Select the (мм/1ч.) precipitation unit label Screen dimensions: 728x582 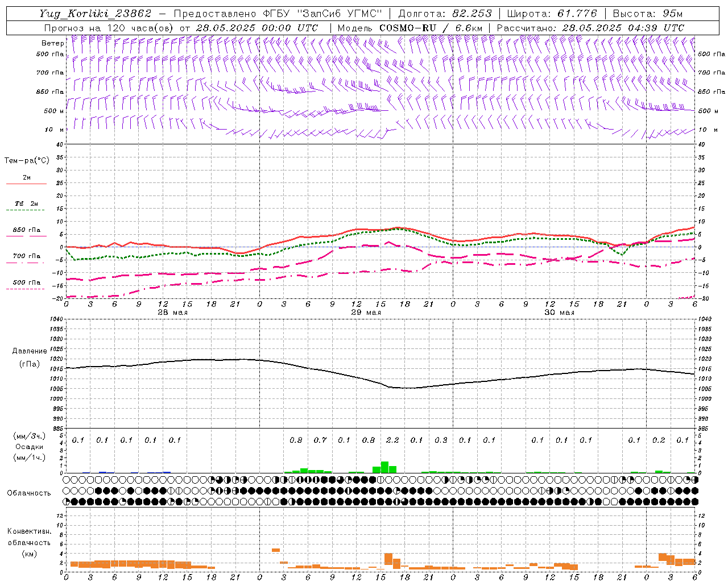29,457
